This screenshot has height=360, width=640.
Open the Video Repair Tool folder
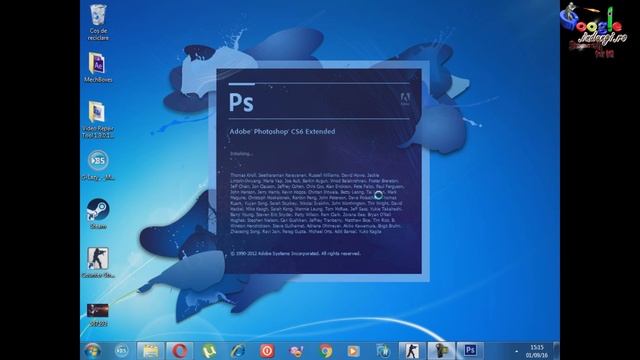click(98, 119)
